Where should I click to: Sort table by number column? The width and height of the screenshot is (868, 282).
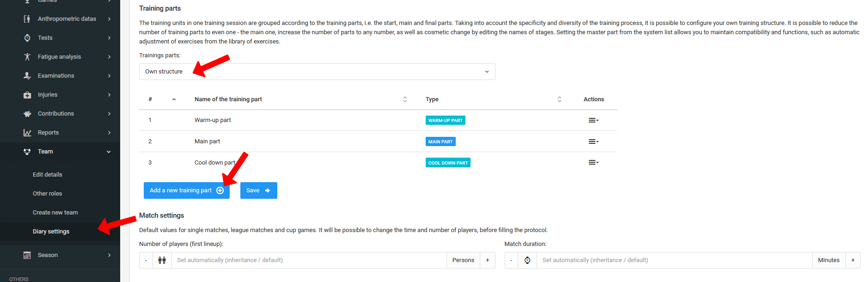click(174, 99)
